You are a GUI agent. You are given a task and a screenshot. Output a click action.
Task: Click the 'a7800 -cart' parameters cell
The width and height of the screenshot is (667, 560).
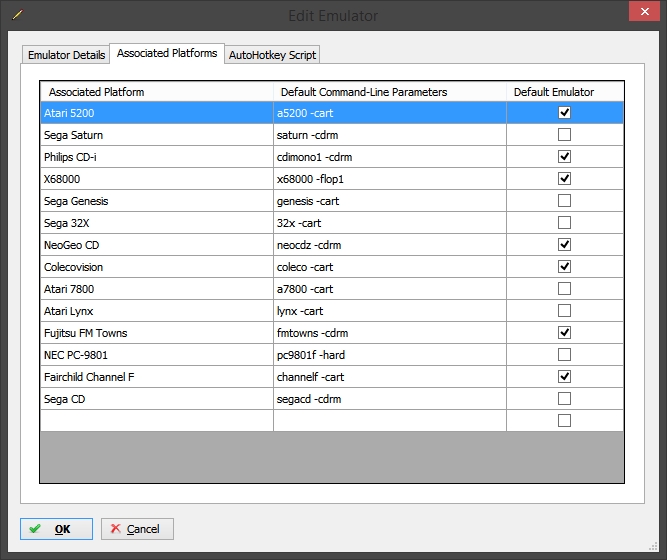pos(390,289)
